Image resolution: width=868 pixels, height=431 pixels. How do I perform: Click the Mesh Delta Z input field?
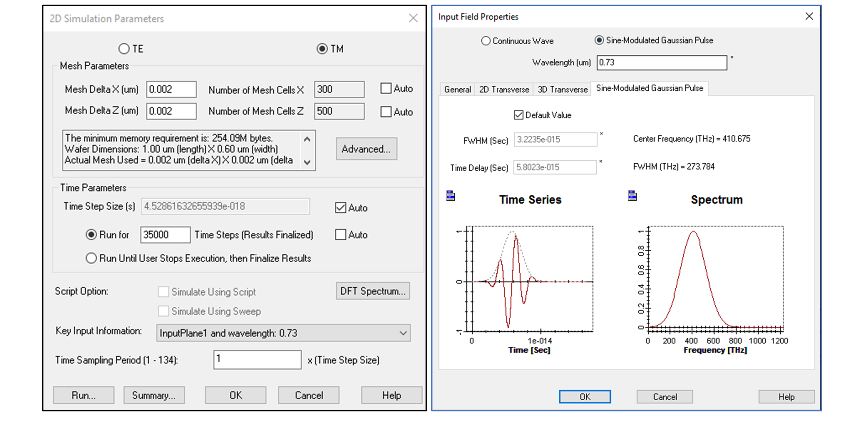coord(171,111)
